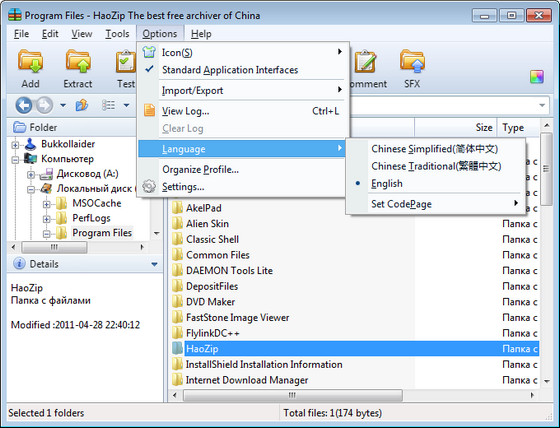
Task: Click the View Log document icon
Action: [x=149, y=110]
